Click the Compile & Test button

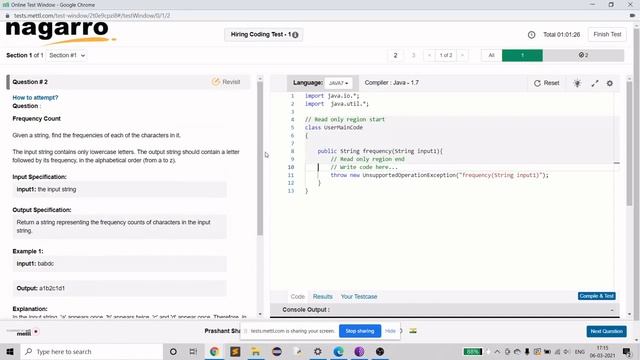[597, 296]
